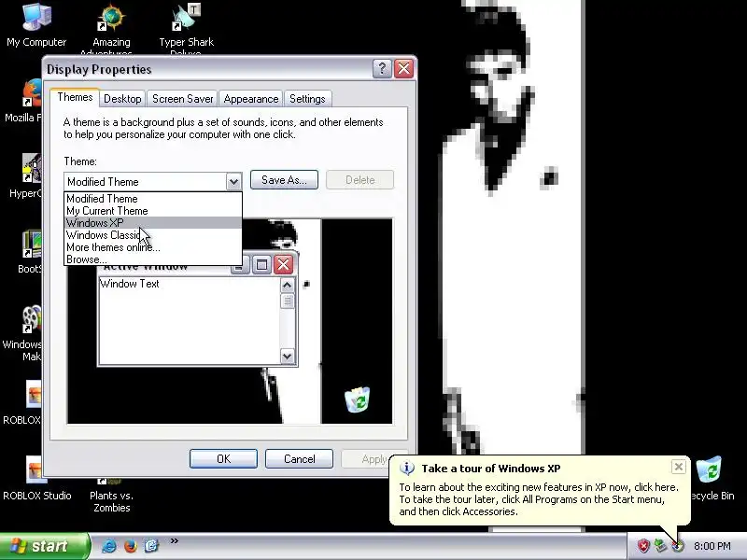
Task: Click red security shield tray icon
Action: 643,546
